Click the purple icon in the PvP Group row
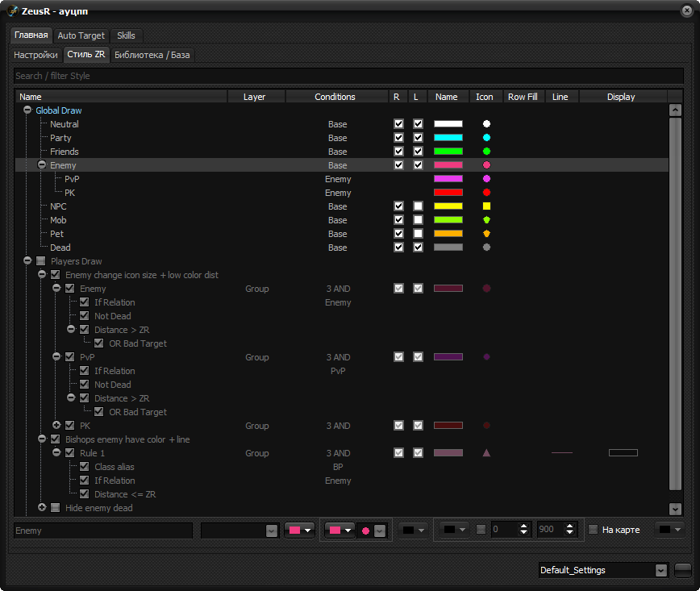700x591 pixels. pos(486,357)
